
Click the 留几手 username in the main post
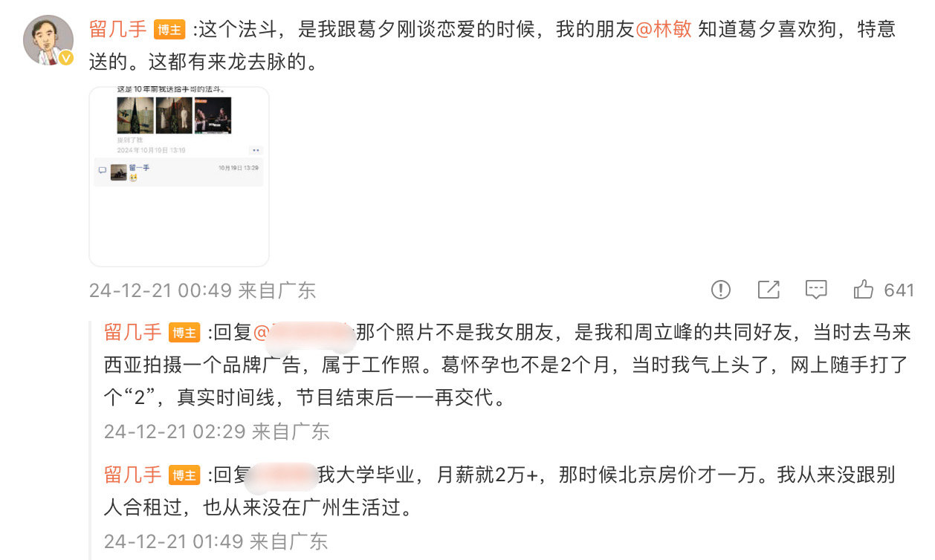coord(118,30)
